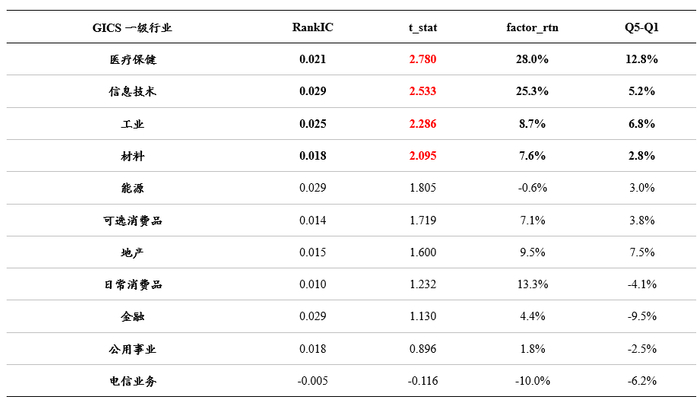The height and width of the screenshot is (403, 700).
Task: Select the 工业 row label
Action: [x=133, y=124]
